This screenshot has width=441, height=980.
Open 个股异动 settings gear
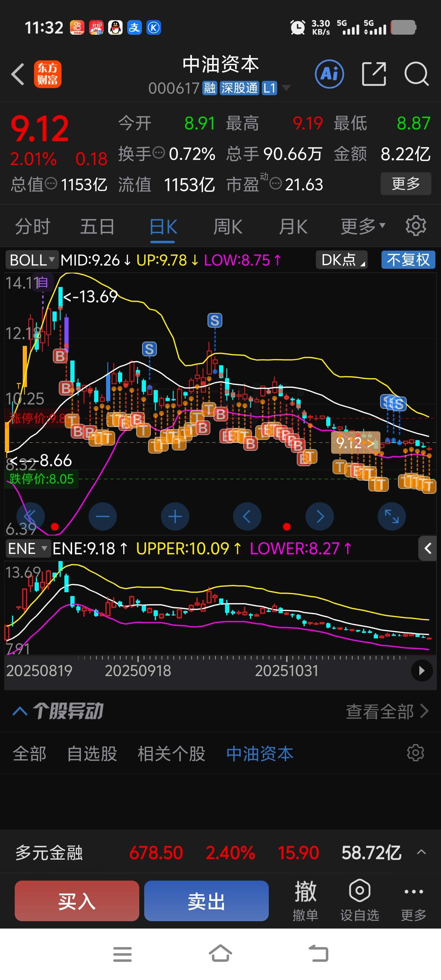(415, 753)
